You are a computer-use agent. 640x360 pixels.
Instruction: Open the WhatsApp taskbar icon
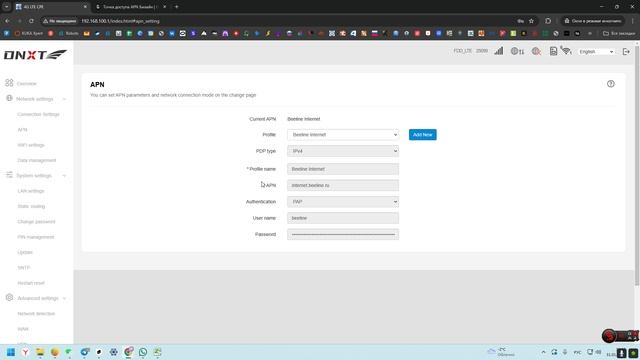[143, 352]
